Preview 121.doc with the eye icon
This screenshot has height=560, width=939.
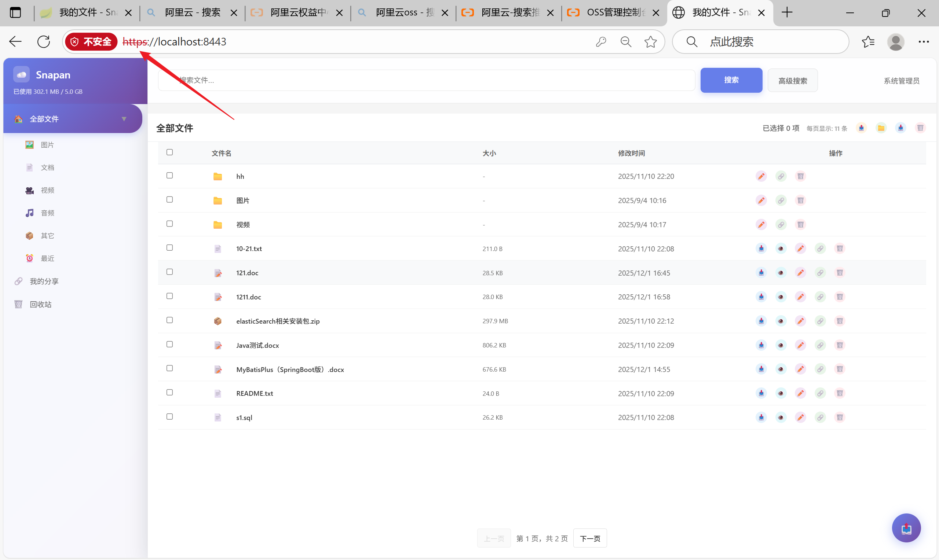[781, 272]
